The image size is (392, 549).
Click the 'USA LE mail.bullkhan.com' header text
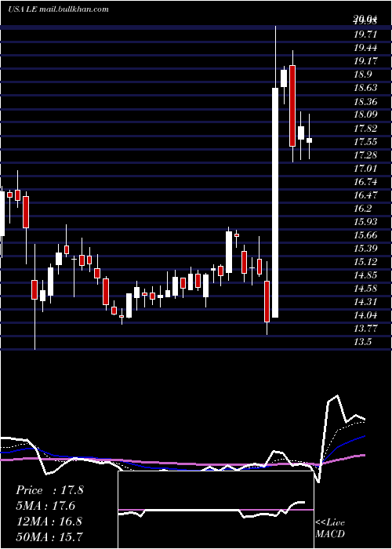[x=58, y=9]
